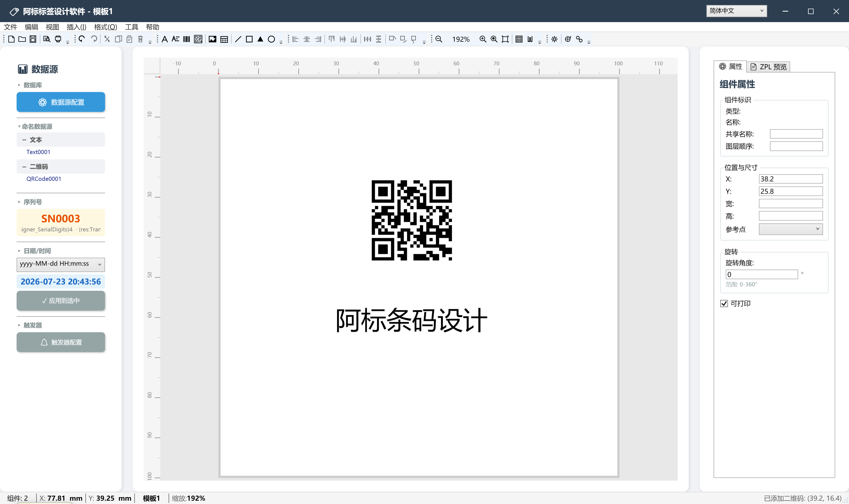Toggle the 可打印 printable checkbox
This screenshot has width=849, height=504.
(724, 303)
